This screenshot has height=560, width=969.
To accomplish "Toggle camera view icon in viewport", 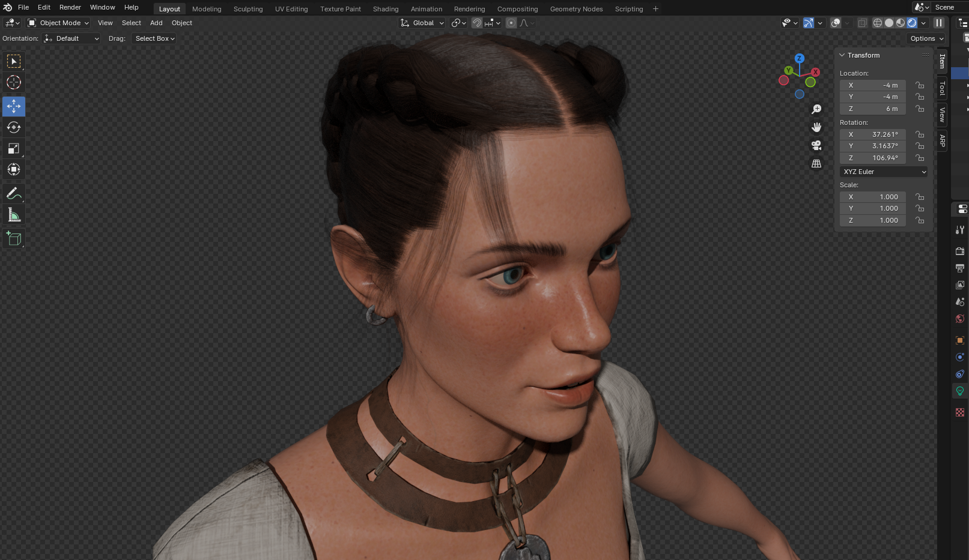I will coord(816,145).
